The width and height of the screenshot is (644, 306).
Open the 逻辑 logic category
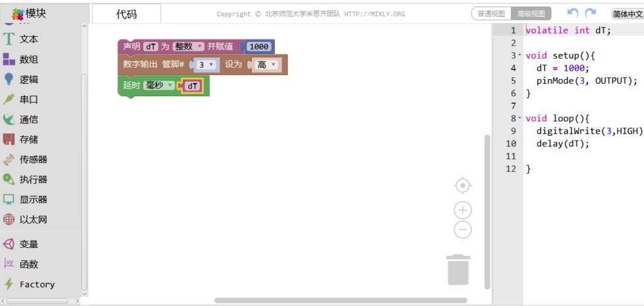pos(21,80)
